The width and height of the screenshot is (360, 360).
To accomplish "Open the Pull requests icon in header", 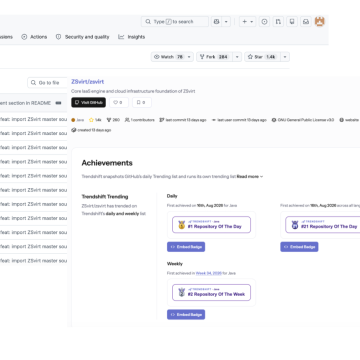I will point(278,22).
